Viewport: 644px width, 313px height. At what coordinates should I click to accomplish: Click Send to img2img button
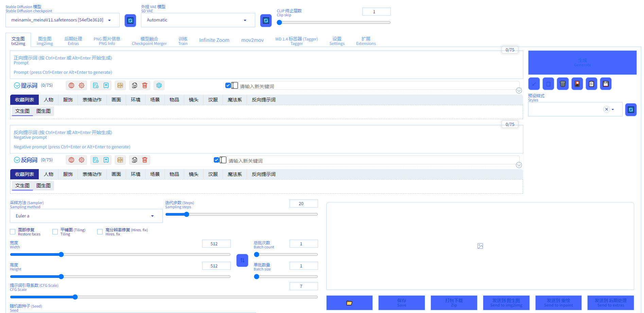(x=506, y=303)
